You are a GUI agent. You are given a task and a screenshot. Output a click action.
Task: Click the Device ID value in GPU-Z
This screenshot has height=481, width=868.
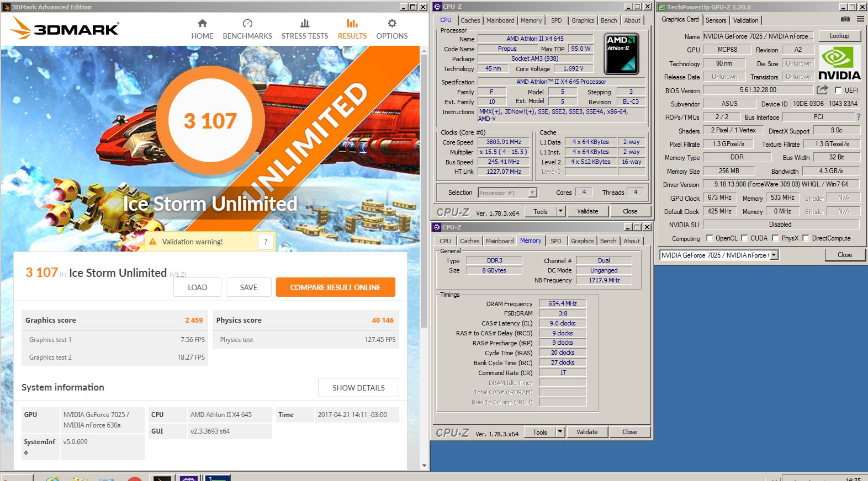click(x=825, y=104)
